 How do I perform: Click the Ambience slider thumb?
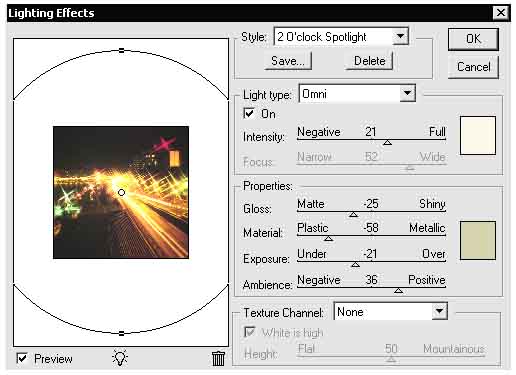click(398, 291)
